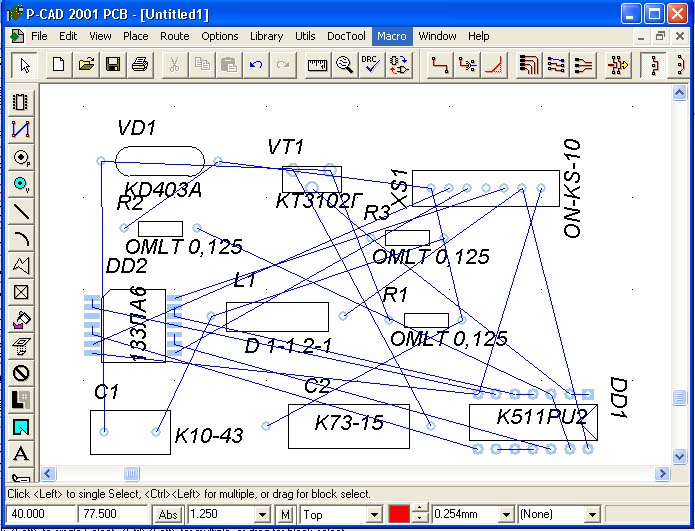Select the miter route tool
The height and width of the screenshot is (531, 695).
(x=495, y=65)
